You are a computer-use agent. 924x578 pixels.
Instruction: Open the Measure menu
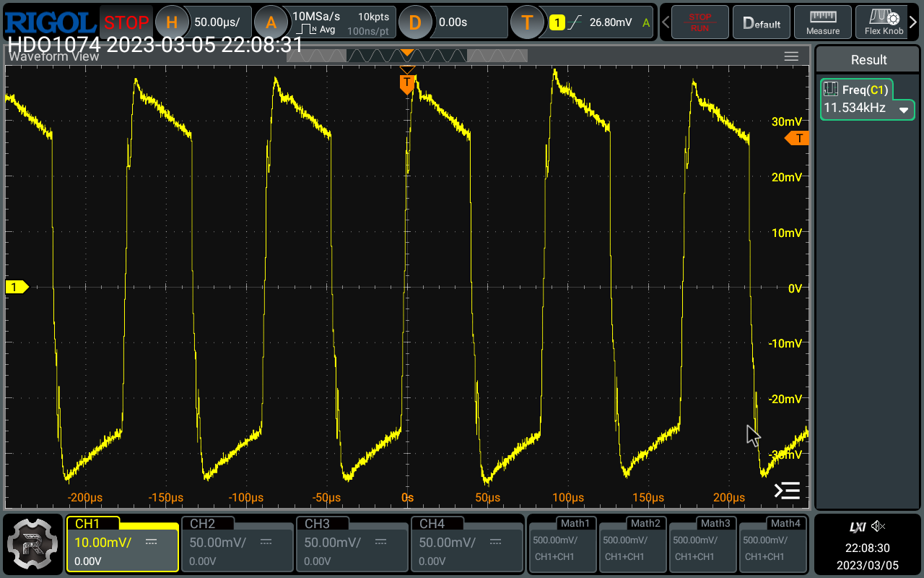coord(823,22)
